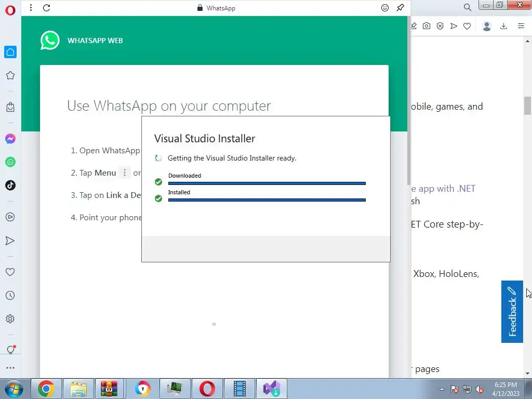Open WinRAR from the taskbar
The height and width of the screenshot is (399, 532).
109,389
